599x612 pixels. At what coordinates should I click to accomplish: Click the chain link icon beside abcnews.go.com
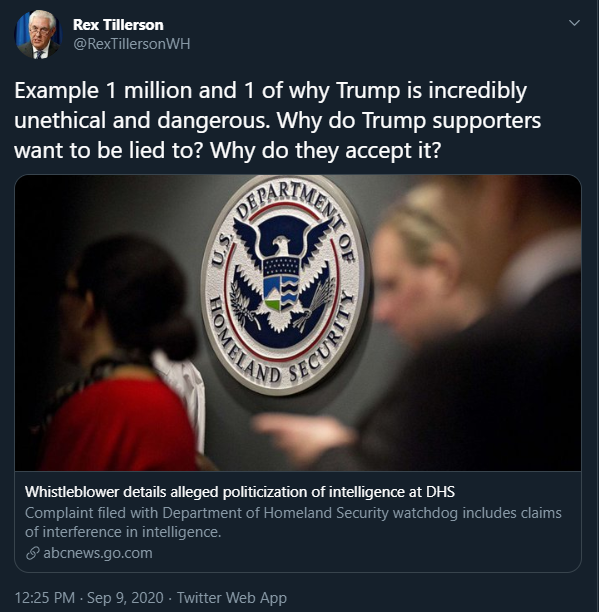[32, 553]
